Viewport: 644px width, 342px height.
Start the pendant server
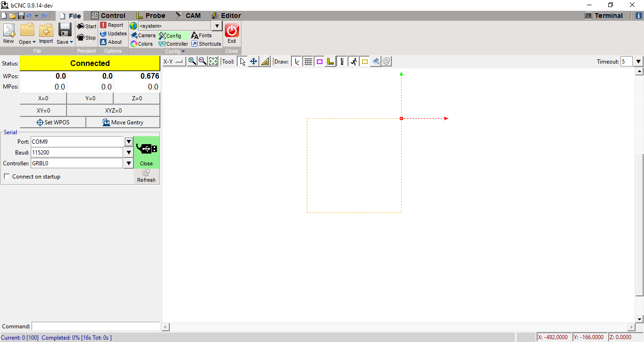(87, 26)
